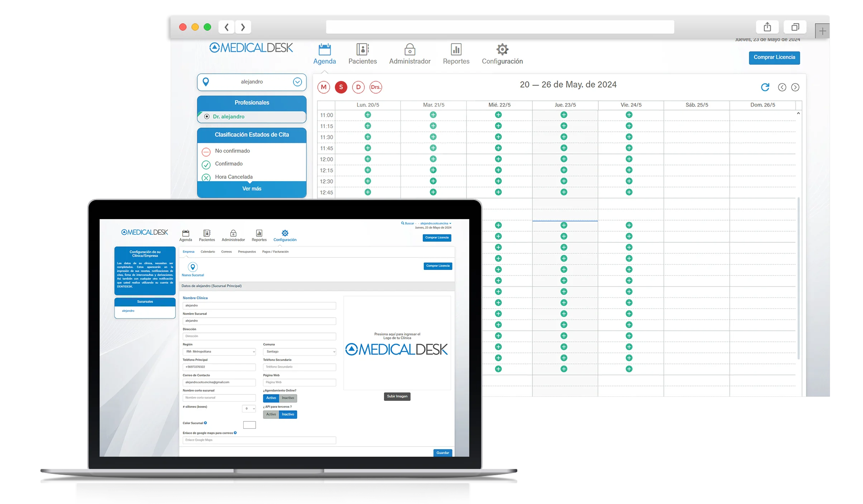Image resolution: width=863 pixels, height=504 pixels.
Task: Click help icon next to Enlace de google maps
Action: click(235, 433)
